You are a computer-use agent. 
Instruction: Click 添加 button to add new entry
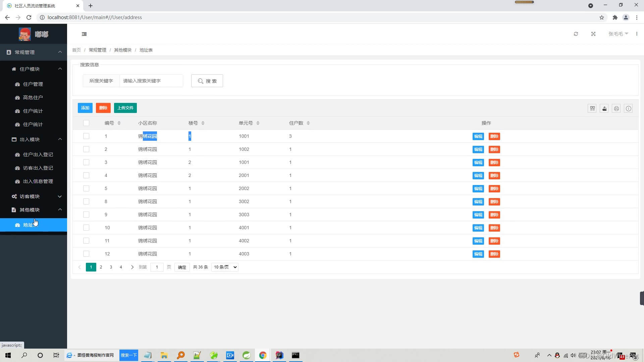[x=85, y=108]
